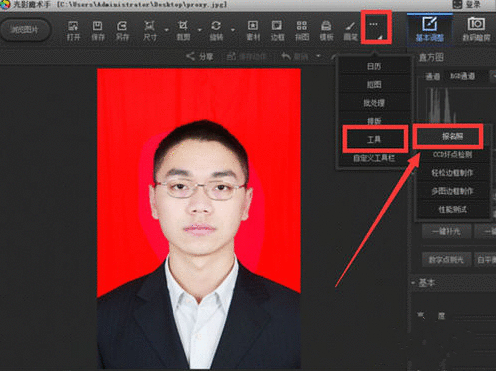Image resolution: width=496 pixels, height=371 pixels.
Task: Choose 日历 from the dropdown menu
Action: click(x=374, y=66)
